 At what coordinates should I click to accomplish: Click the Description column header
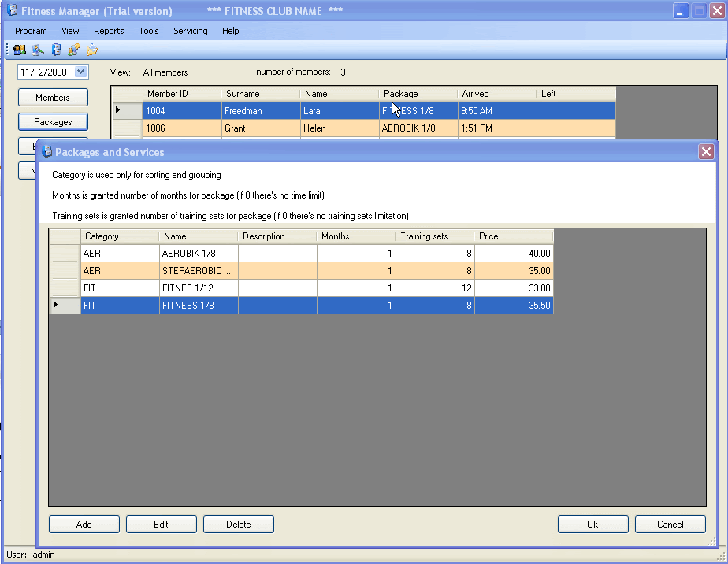click(277, 236)
